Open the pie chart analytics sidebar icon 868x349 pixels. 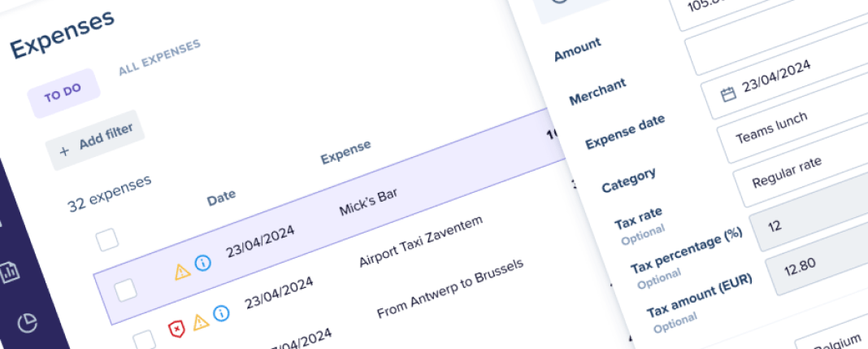(28, 322)
